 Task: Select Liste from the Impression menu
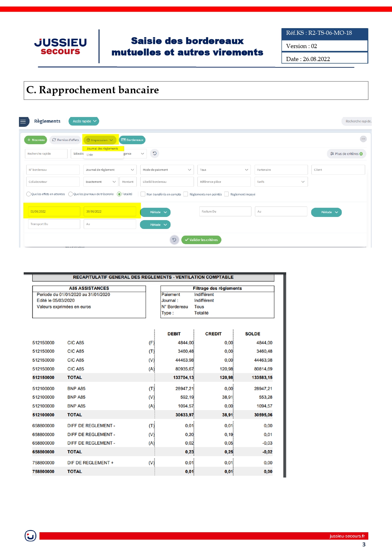(x=90, y=155)
